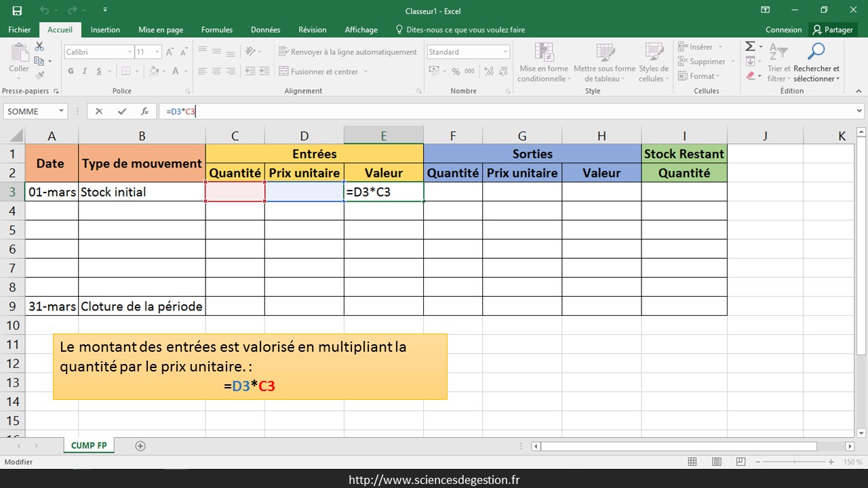Click the Insert Function fx icon
Screen dimensions: 868x488
(x=144, y=111)
